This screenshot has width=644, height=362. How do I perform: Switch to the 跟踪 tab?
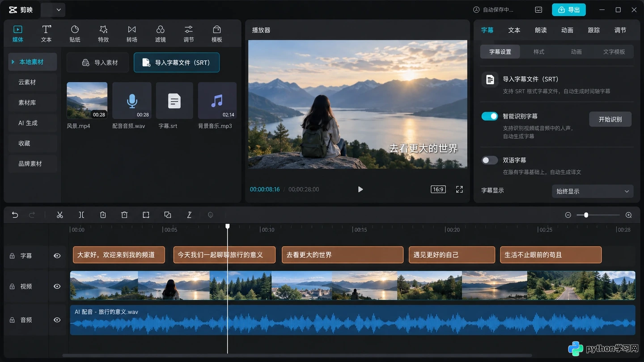pos(593,30)
